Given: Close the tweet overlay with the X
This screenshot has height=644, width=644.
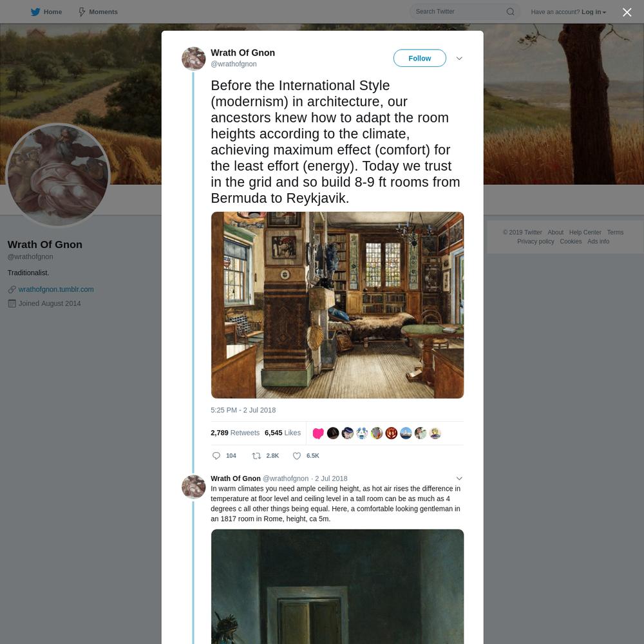Looking at the screenshot, I should click(x=627, y=12).
